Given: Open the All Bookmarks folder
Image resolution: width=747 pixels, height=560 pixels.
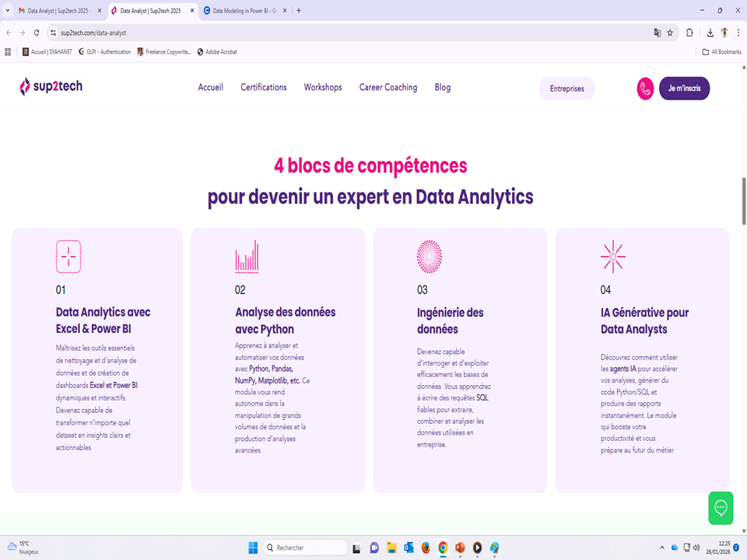Looking at the screenshot, I should click(721, 52).
